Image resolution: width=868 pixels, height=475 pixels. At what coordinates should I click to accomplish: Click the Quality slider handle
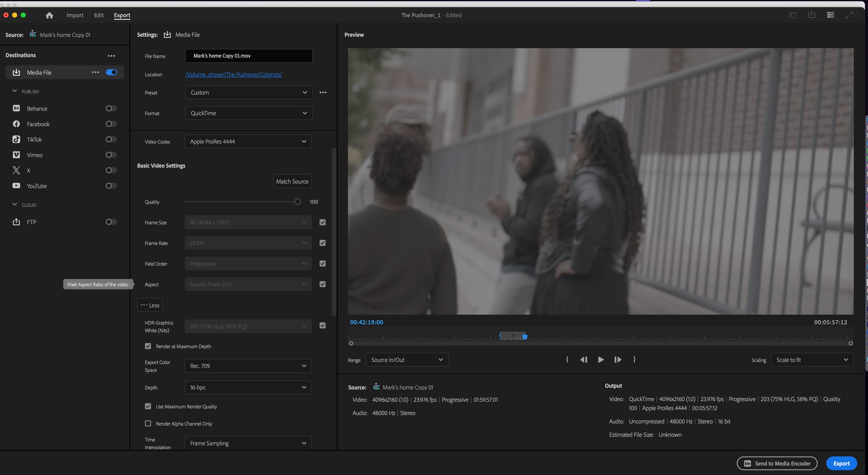click(x=297, y=202)
